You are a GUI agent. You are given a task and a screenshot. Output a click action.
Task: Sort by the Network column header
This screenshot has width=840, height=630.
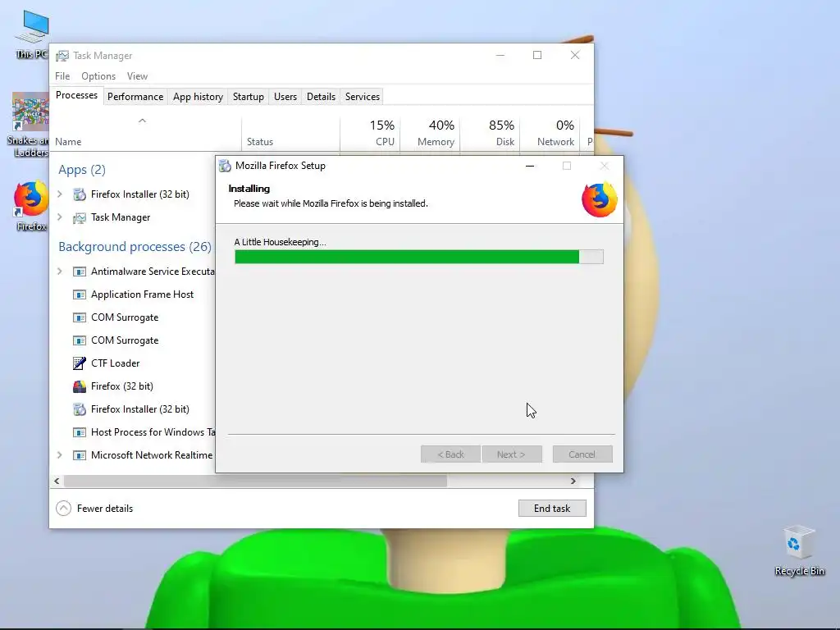click(550, 133)
